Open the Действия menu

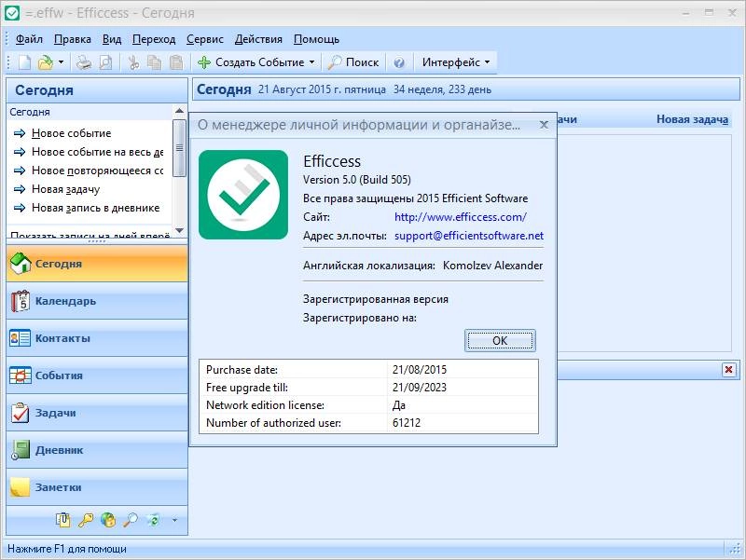[258, 39]
